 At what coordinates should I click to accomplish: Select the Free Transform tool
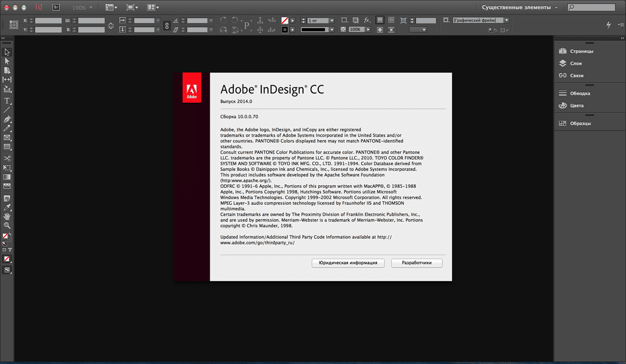(7, 167)
